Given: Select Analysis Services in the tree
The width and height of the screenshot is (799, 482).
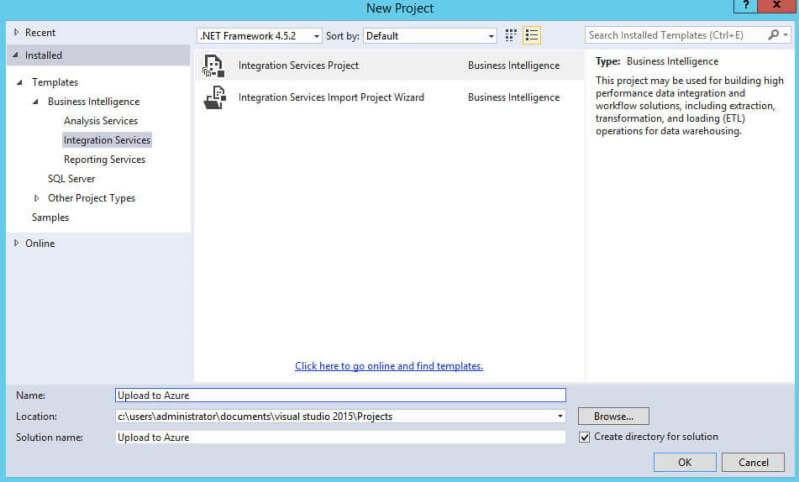Looking at the screenshot, I should click(x=101, y=121).
